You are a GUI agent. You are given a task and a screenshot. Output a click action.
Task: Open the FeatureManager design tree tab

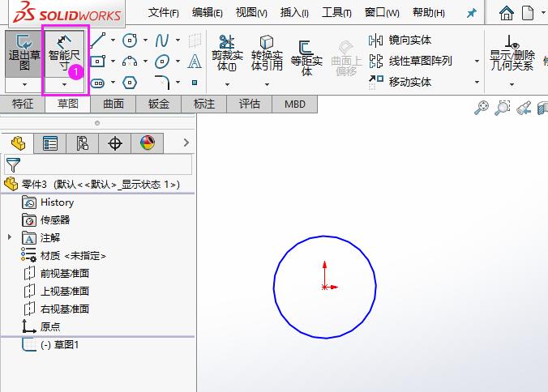coord(18,143)
